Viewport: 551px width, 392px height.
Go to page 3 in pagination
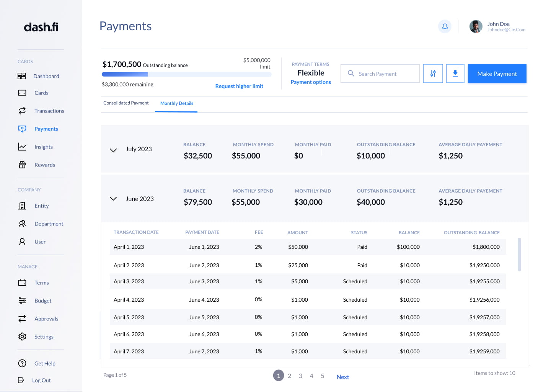tap(300, 376)
